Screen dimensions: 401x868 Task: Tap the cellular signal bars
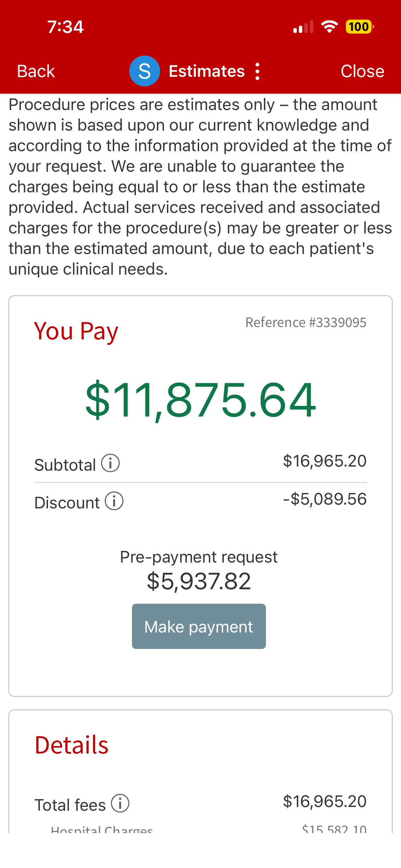point(303,27)
